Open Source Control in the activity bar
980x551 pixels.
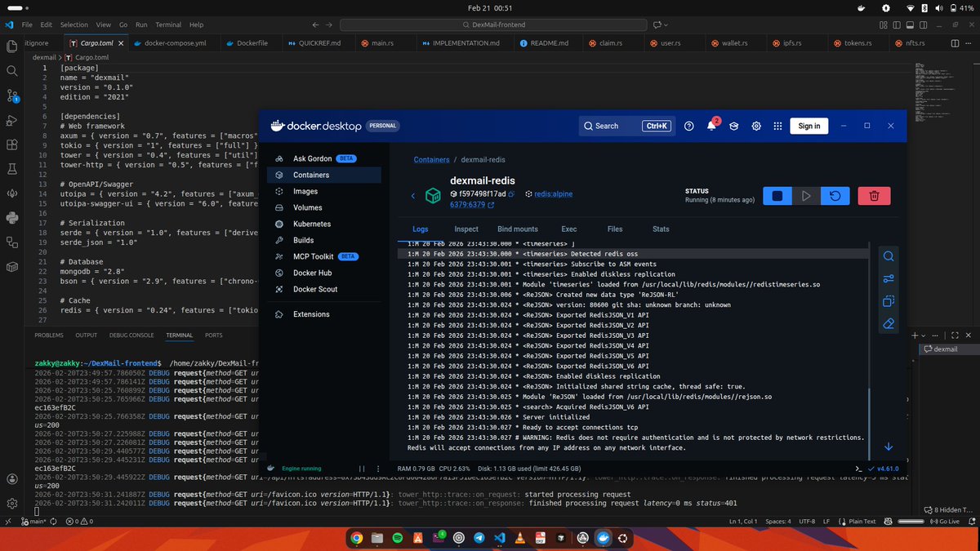point(12,96)
